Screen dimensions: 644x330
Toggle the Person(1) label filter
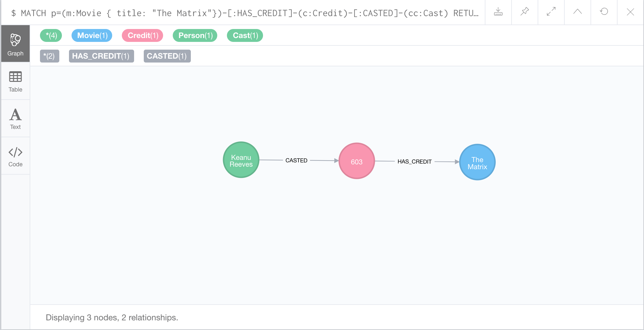point(195,35)
